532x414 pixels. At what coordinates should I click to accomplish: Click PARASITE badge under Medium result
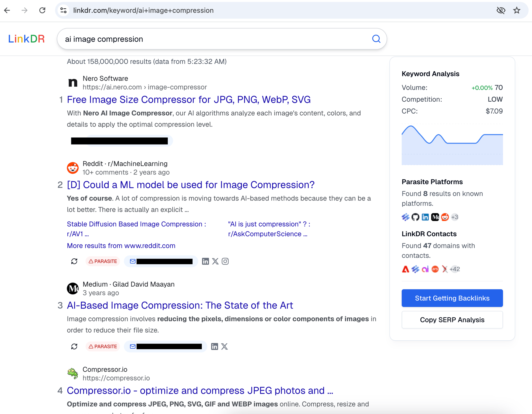click(x=103, y=347)
